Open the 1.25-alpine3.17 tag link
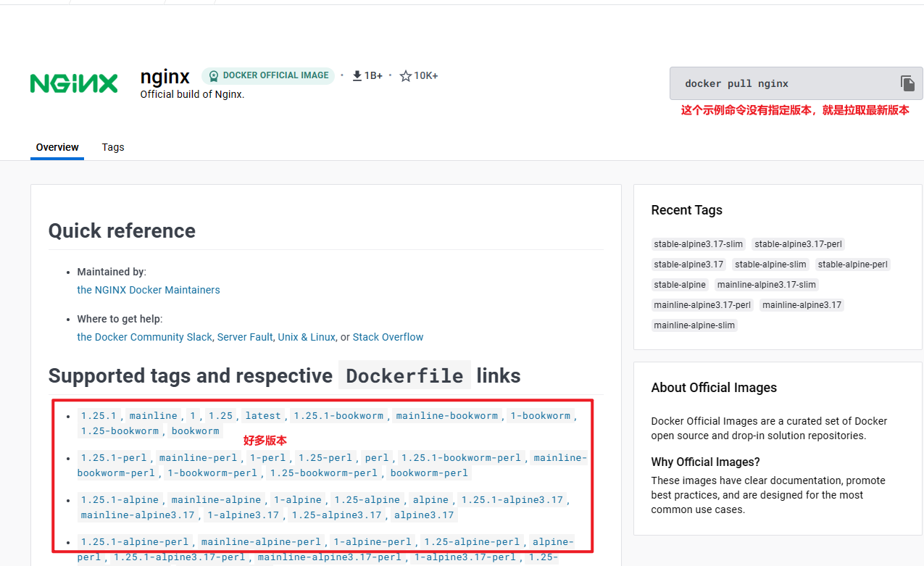924x566 pixels. 336,515
